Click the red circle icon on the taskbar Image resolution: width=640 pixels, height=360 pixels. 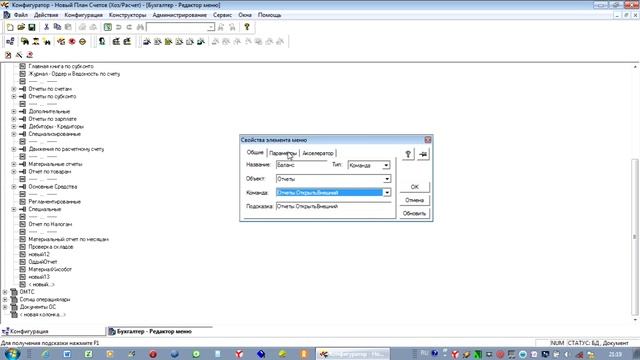[x=153, y=354]
